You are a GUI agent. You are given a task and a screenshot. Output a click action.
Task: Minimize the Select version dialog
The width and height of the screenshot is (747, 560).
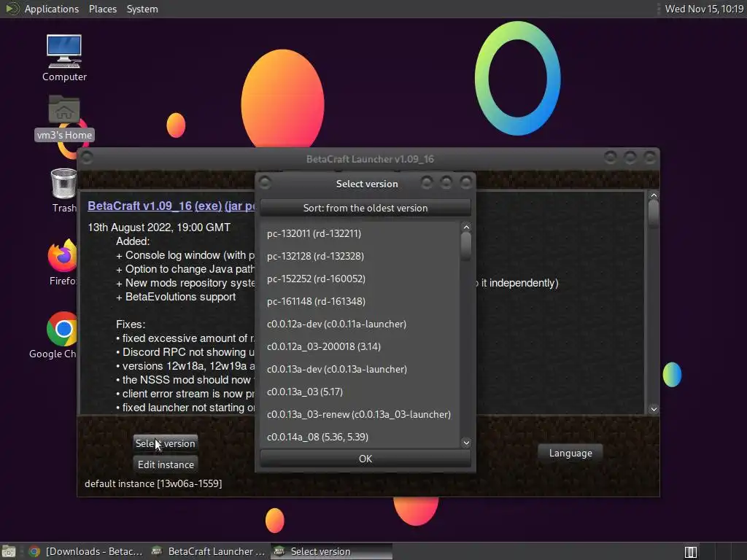pos(427,182)
